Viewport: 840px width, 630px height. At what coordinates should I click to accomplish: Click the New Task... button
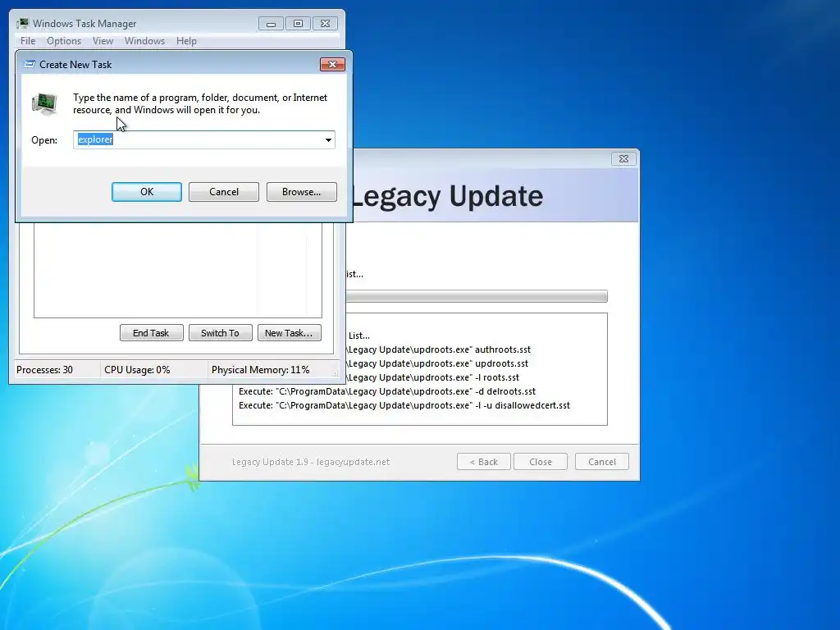pyautogui.click(x=289, y=333)
